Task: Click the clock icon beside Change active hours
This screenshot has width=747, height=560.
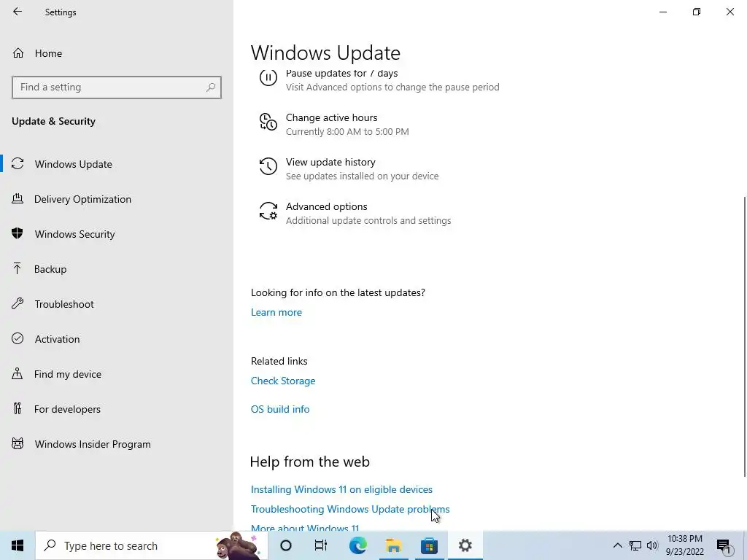Action: 268,122
